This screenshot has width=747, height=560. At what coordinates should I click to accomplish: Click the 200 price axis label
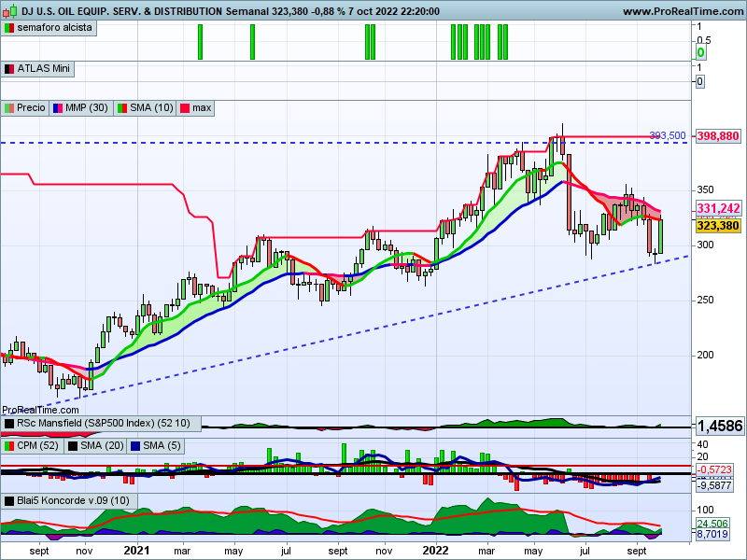[705, 355]
